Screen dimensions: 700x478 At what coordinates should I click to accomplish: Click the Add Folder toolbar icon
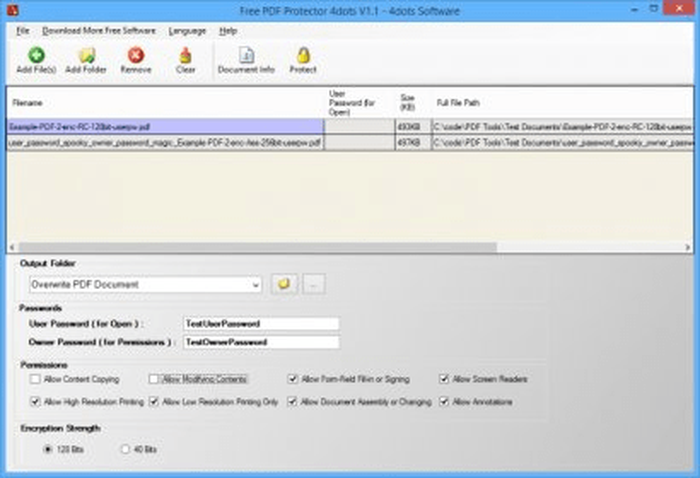click(x=86, y=56)
